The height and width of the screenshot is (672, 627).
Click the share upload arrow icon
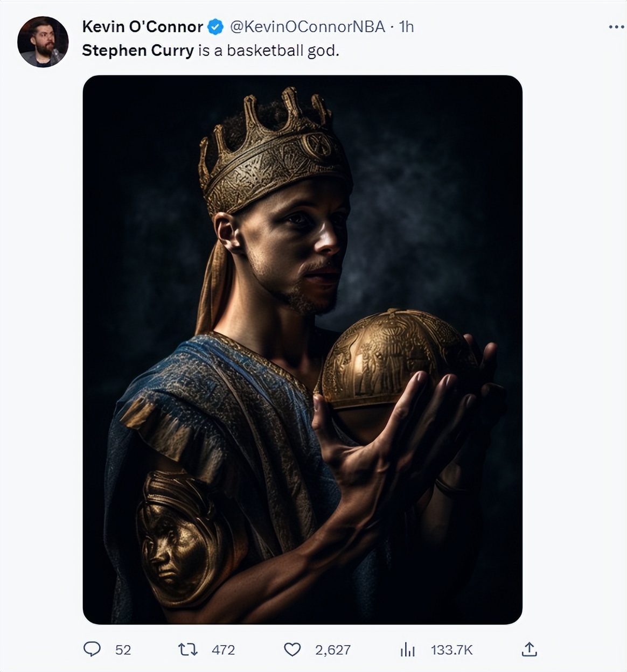(529, 649)
